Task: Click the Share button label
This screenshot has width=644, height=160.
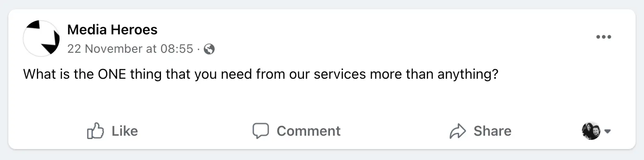Action: (x=492, y=131)
